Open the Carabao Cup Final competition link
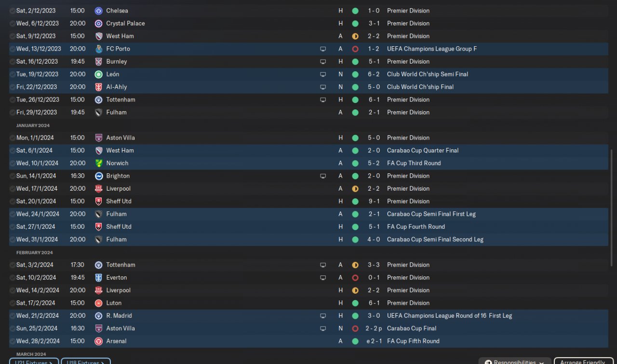 pos(411,328)
